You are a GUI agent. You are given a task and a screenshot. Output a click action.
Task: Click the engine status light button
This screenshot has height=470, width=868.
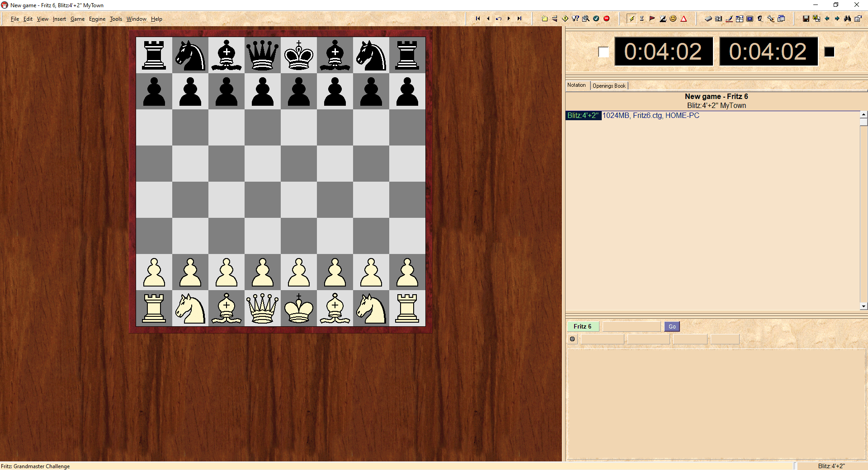(572, 339)
